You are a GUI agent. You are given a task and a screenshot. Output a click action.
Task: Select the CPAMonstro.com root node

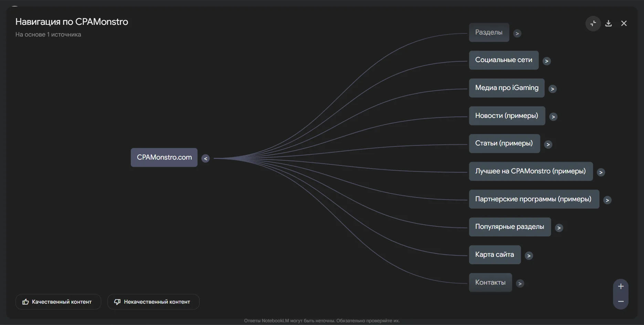click(164, 158)
